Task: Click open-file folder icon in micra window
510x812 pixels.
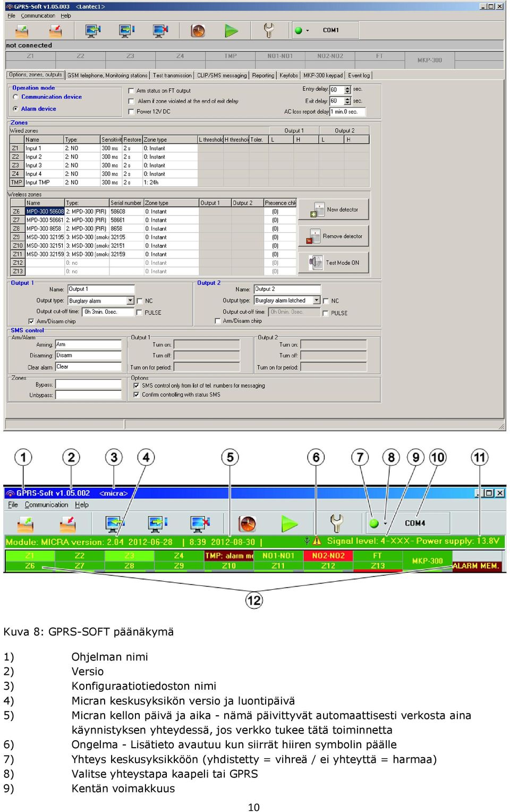Action: click(25, 524)
